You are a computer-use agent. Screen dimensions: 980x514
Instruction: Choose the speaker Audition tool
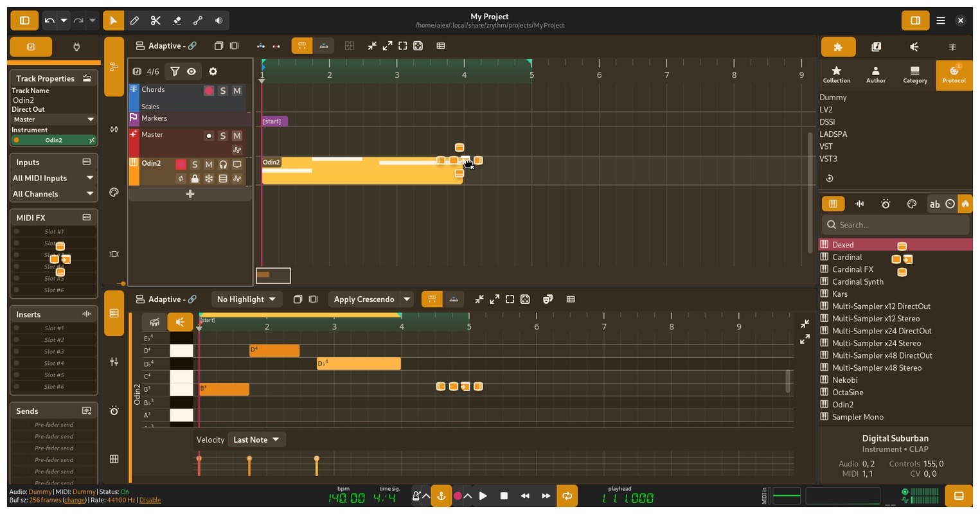click(219, 21)
